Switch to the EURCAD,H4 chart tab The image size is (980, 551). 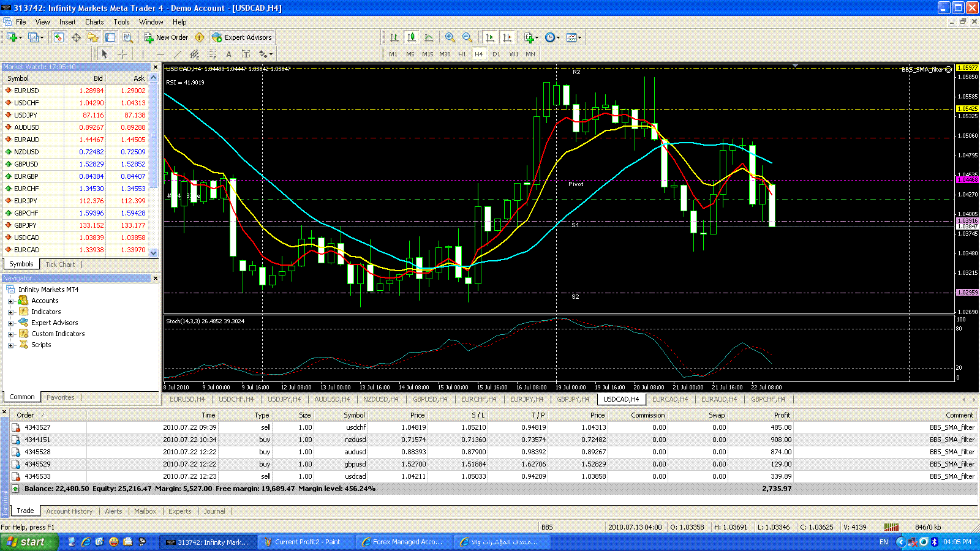tap(669, 399)
